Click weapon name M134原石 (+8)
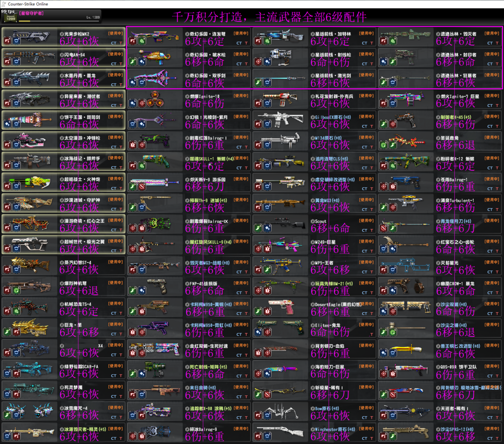Screen dimensions: 504x444 [x=328, y=138]
